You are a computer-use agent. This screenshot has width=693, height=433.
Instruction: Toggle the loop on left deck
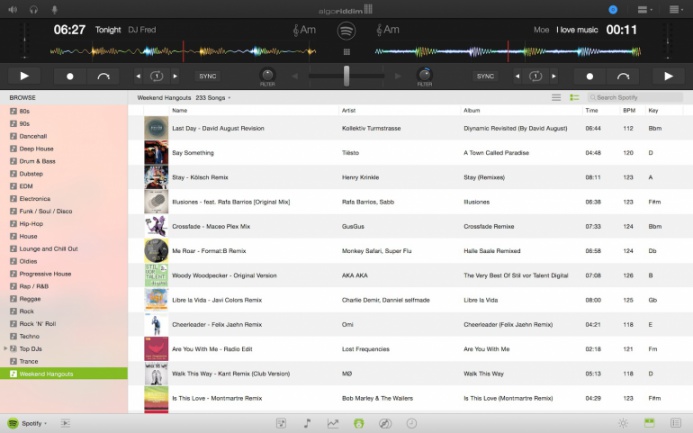coord(156,76)
